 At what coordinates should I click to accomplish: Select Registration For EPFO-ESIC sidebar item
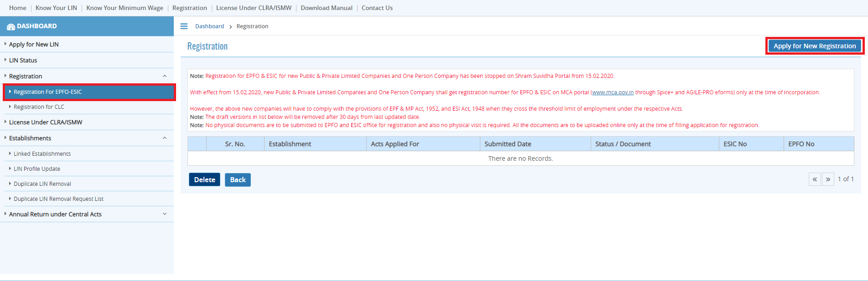(x=48, y=92)
